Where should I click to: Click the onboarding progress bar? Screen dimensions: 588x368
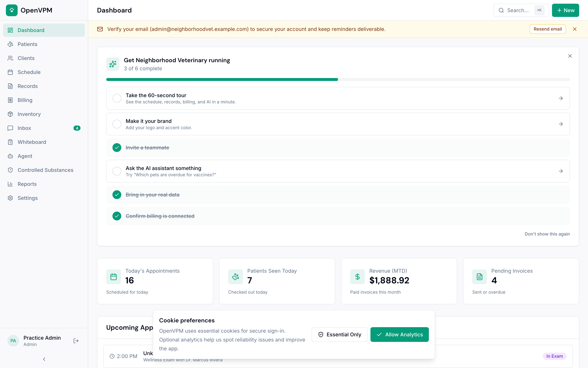[338, 80]
